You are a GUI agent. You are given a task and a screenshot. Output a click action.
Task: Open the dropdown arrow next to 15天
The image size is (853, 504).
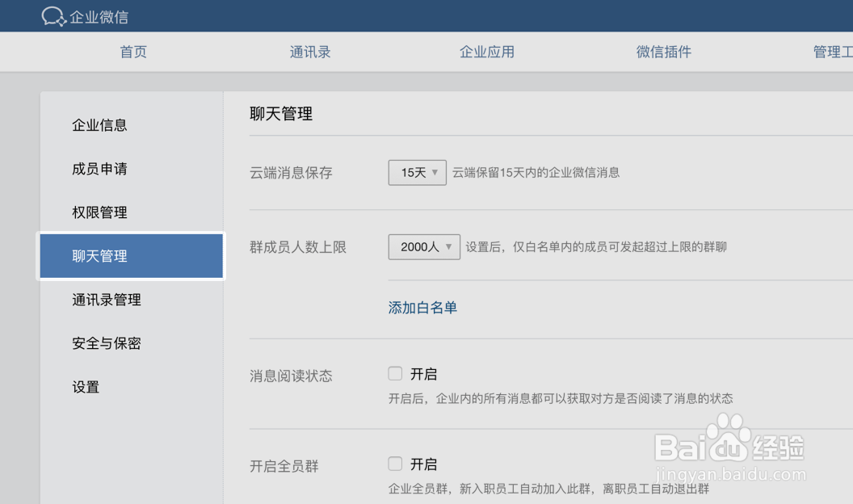437,172
